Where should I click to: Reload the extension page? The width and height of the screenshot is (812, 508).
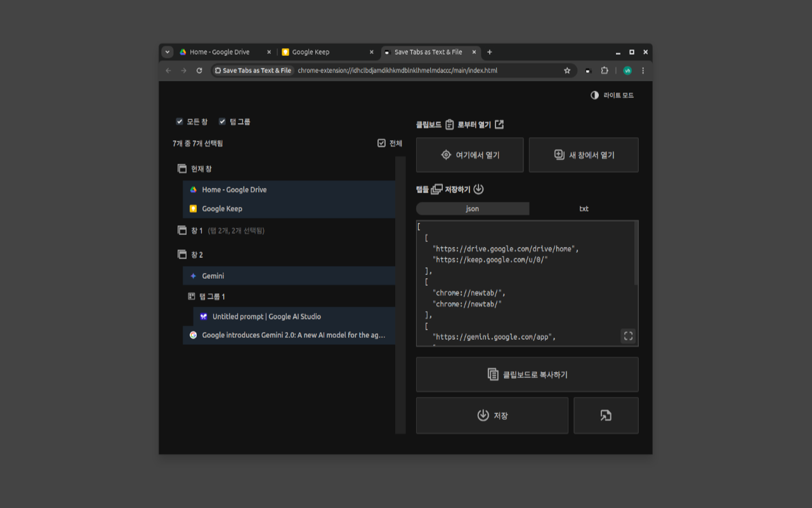(199, 70)
